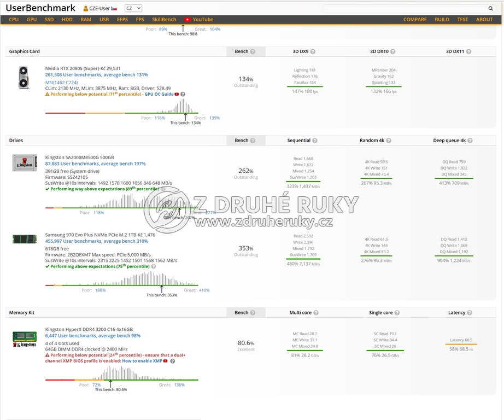Open the Multi core help icon

(x=316, y=313)
